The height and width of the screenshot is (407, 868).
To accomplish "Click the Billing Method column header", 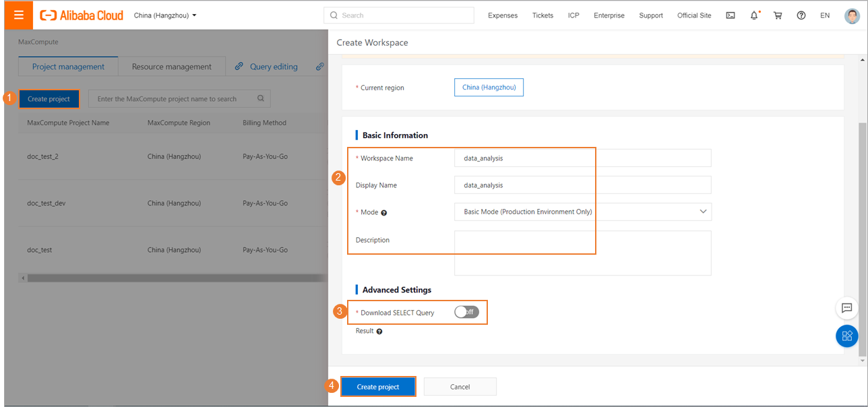I will [264, 123].
